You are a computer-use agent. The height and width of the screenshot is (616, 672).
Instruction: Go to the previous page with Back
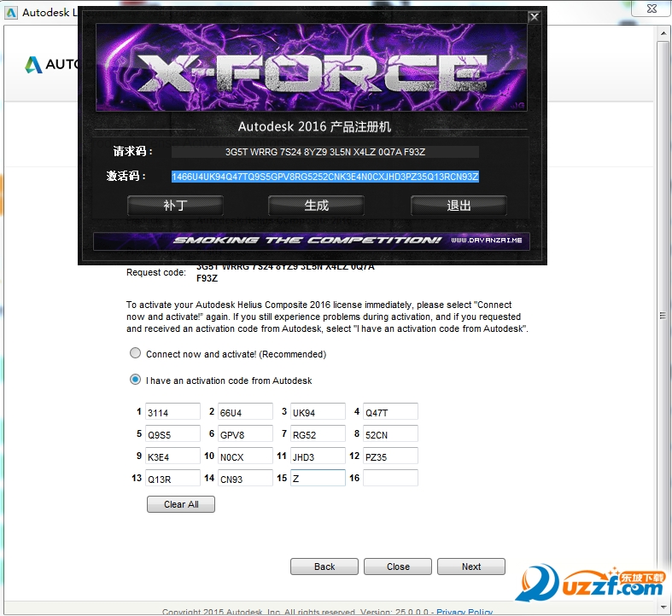tap(324, 567)
